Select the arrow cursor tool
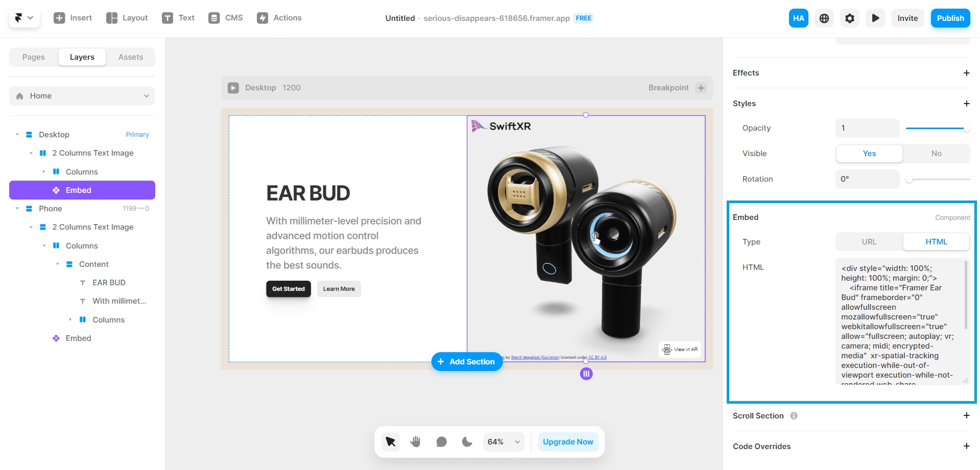This screenshot has height=470, width=980. [391, 442]
